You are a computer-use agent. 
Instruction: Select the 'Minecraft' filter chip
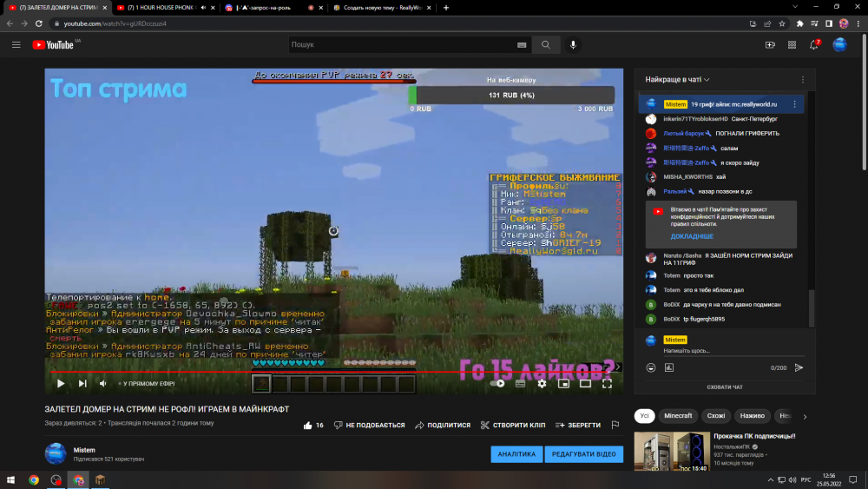coord(678,416)
